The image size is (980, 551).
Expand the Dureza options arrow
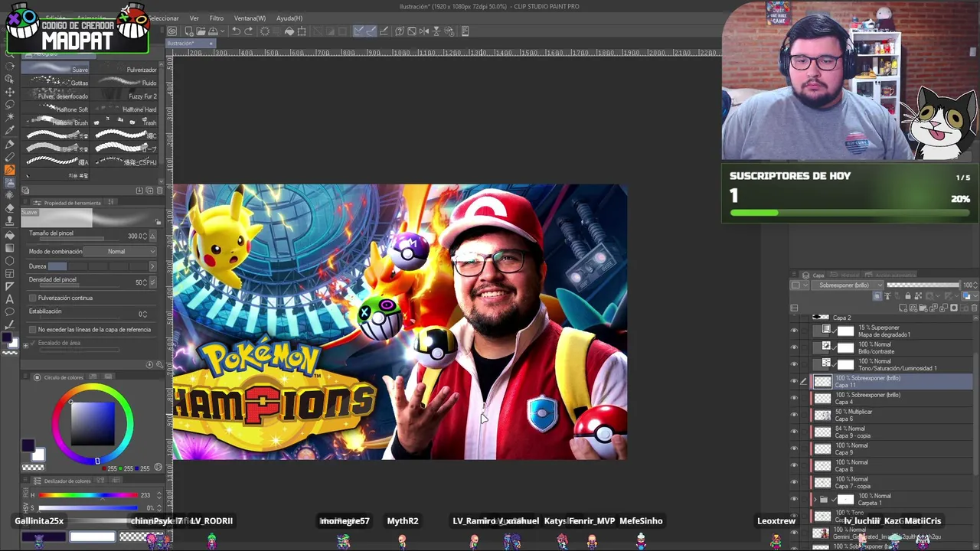point(152,266)
